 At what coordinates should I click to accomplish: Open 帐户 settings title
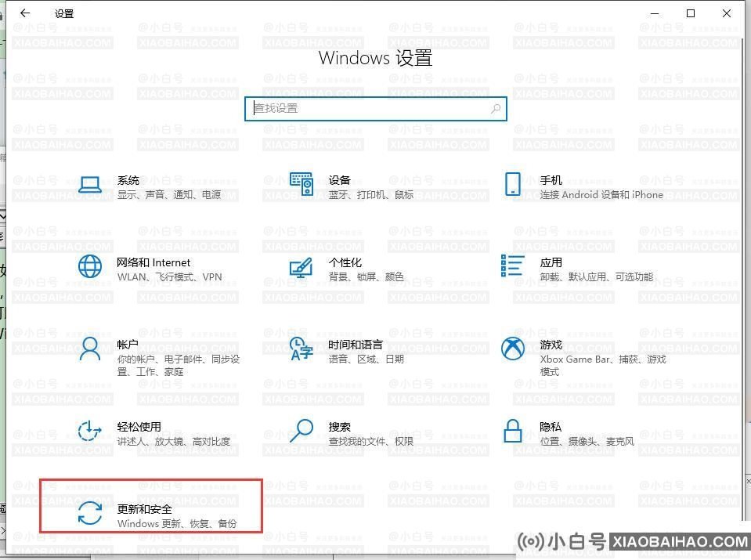coord(128,345)
